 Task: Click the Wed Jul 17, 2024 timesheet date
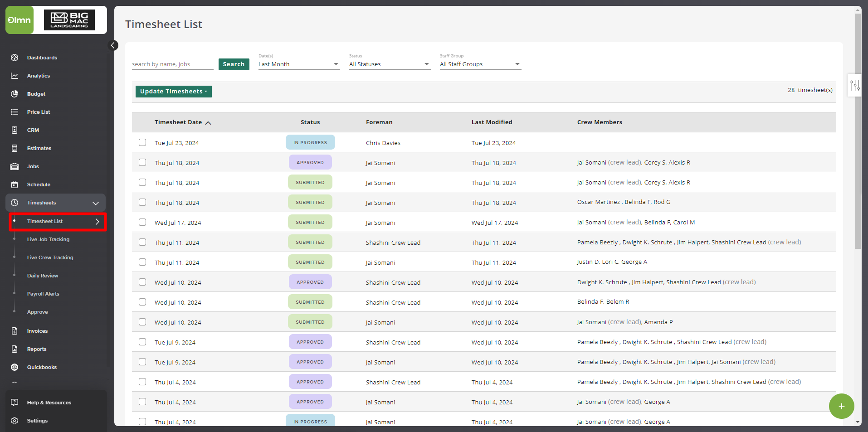[178, 223]
